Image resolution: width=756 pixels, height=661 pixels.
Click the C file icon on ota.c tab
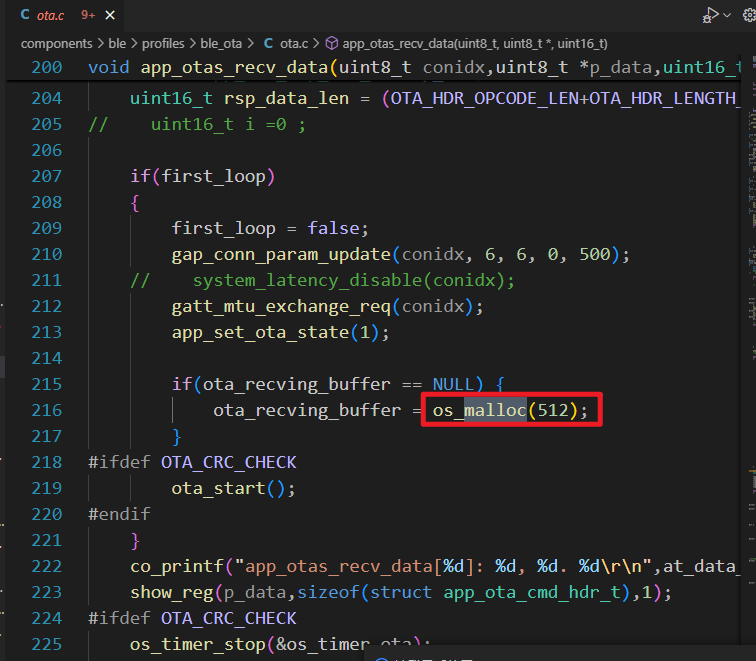pyautogui.click(x=25, y=15)
